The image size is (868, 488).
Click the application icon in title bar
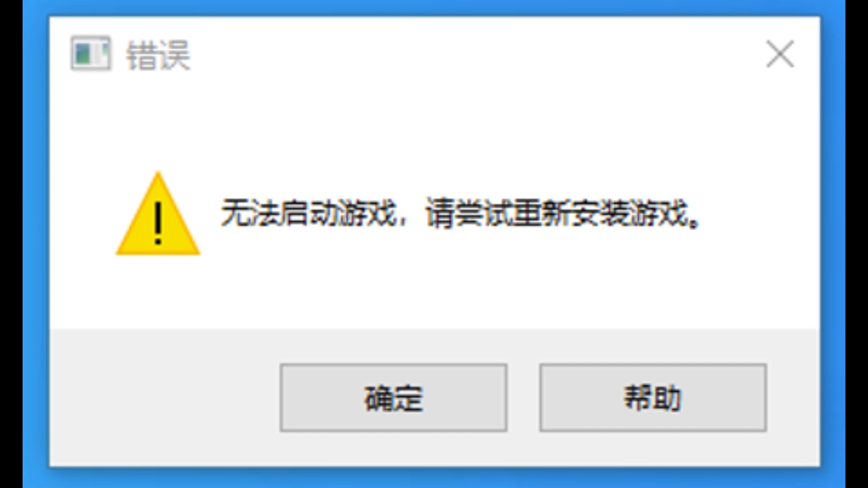coord(90,53)
